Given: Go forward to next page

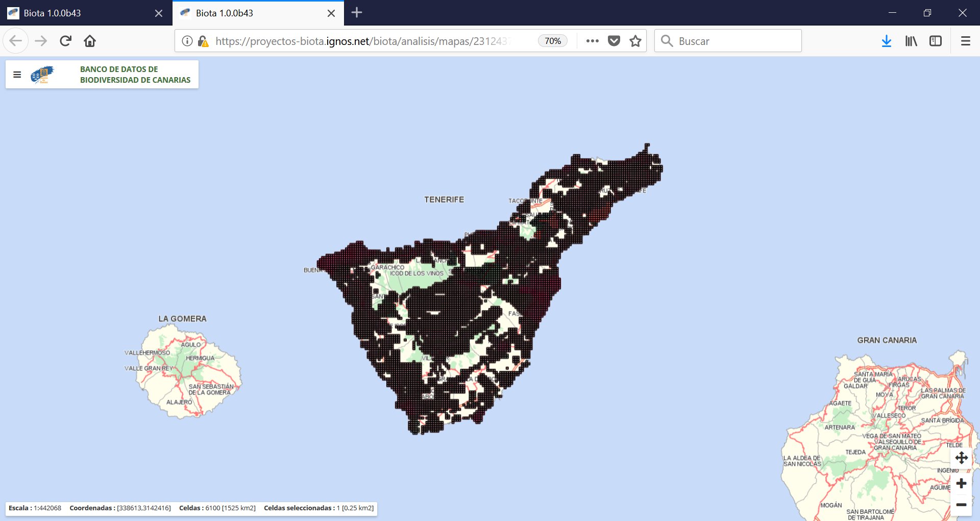Looking at the screenshot, I should (x=41, y=41).
